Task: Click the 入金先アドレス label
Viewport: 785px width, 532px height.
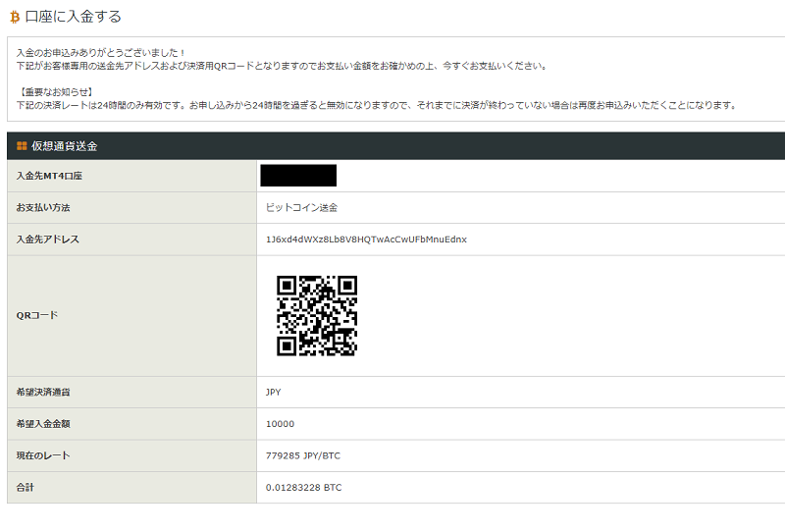Action: pos(47,239)
